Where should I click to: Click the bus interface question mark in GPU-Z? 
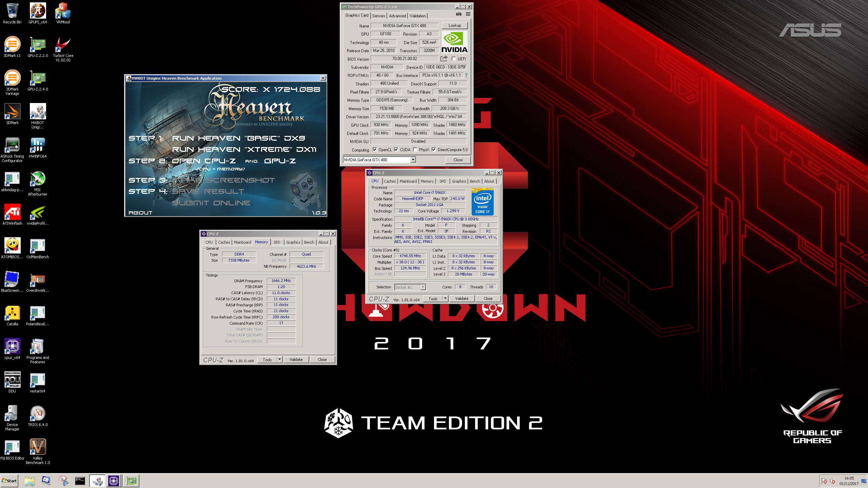coord(466,75)
